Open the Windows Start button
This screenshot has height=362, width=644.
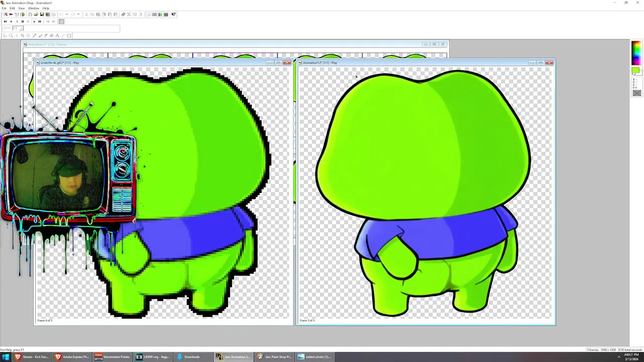[x=6, y=357]
